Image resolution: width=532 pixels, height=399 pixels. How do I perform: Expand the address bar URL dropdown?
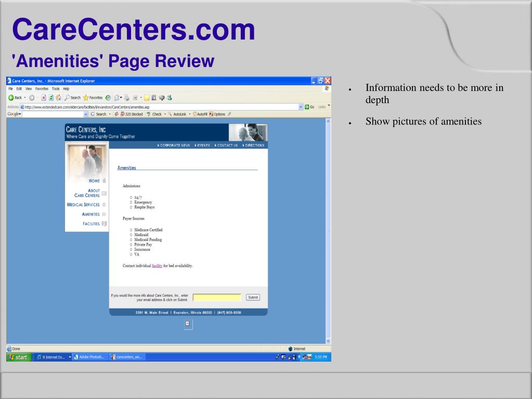(x=301, y=107)
